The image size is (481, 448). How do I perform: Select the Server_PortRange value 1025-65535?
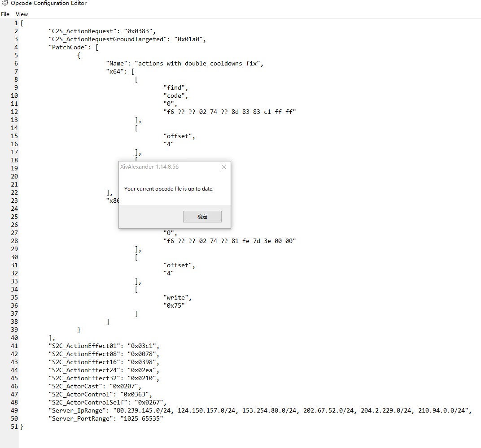[x=141, y=418]
